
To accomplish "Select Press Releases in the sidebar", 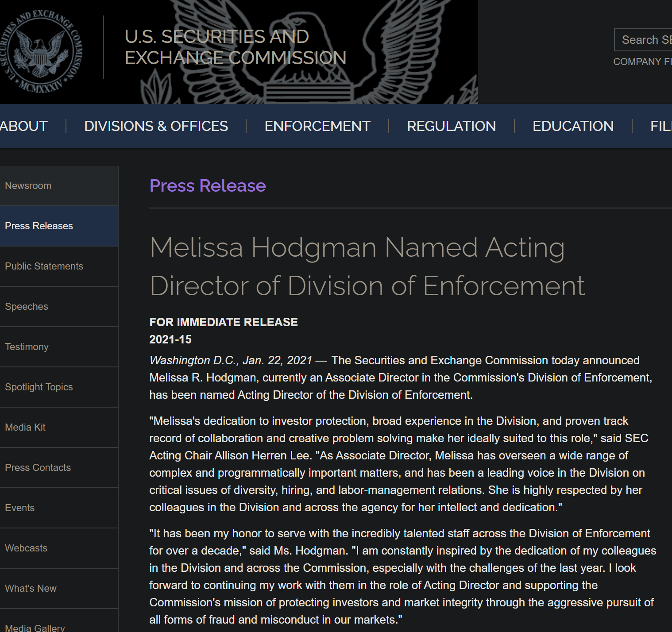I will click(x=59, y=226).
